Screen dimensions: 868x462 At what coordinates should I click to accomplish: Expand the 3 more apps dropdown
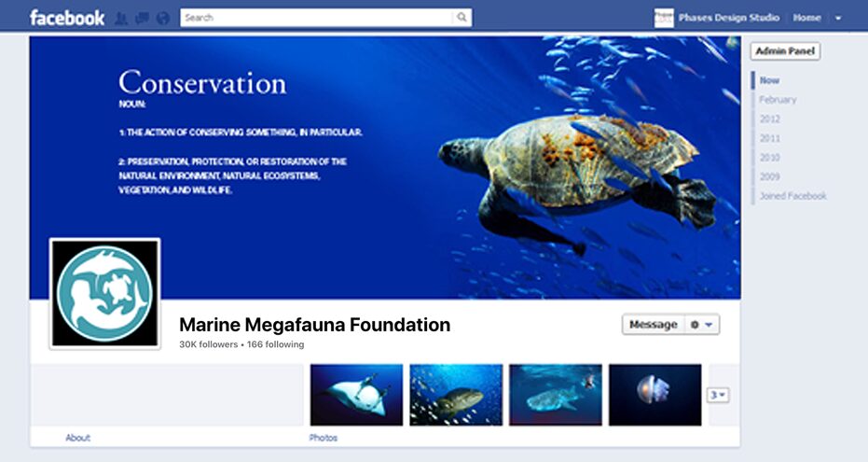tap(718, 395)
